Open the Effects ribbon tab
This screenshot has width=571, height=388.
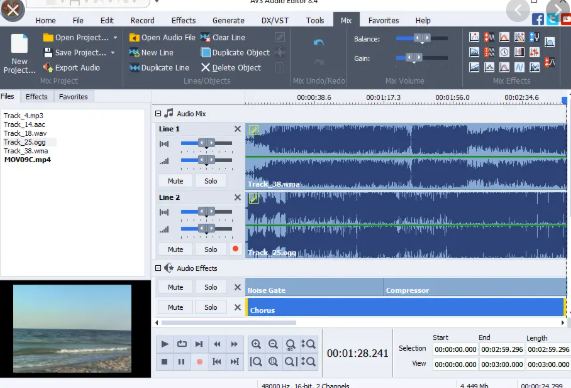[184, 20]
